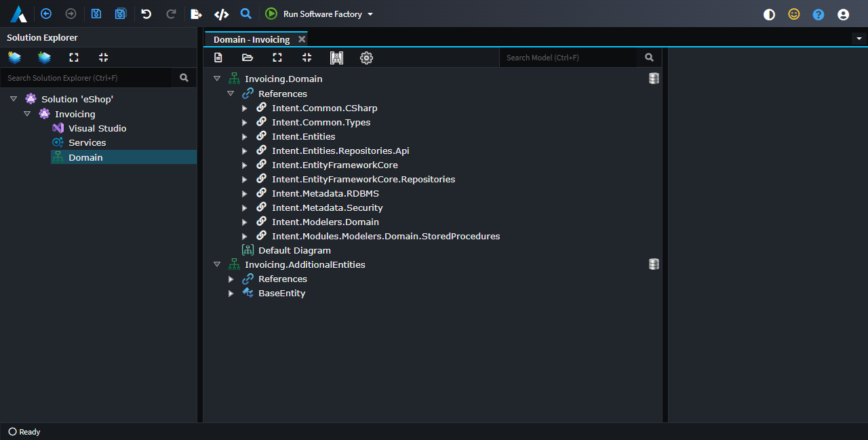This screenshot has height=440, width=868.
Task: Click the Search Model magnifier button
Action: [x=649, y=58]
